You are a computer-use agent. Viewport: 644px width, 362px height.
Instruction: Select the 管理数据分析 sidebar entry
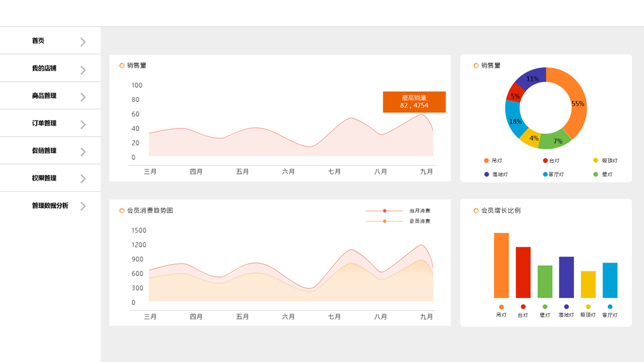click(x=50, y=206)
